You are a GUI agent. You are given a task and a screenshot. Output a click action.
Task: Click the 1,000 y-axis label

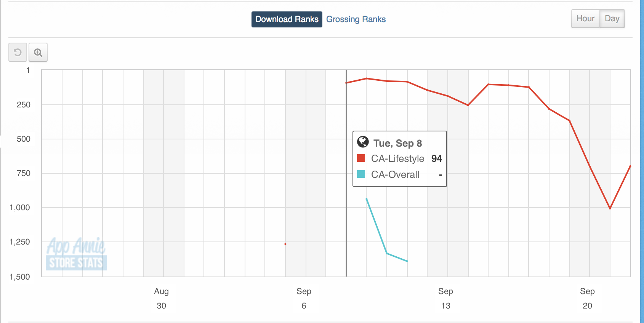point(20,208)
